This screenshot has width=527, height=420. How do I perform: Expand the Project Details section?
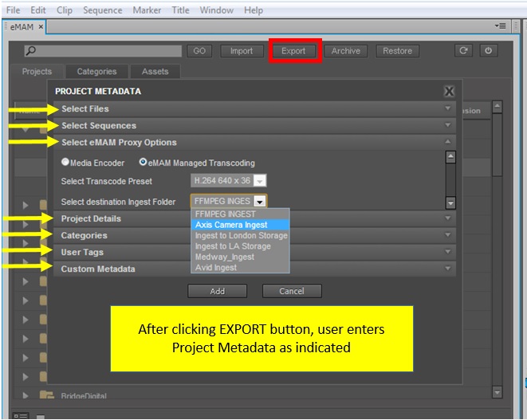(254, 218)
